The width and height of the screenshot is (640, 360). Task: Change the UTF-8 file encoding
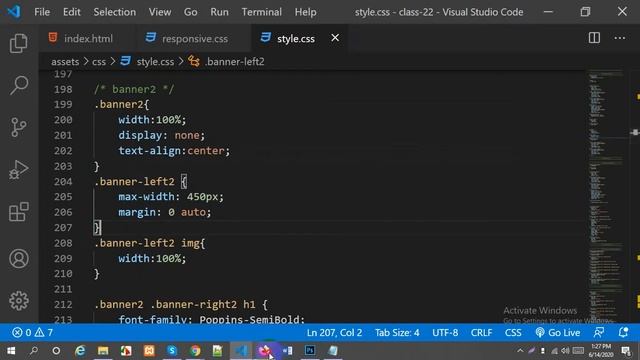[x=445, y=332]
